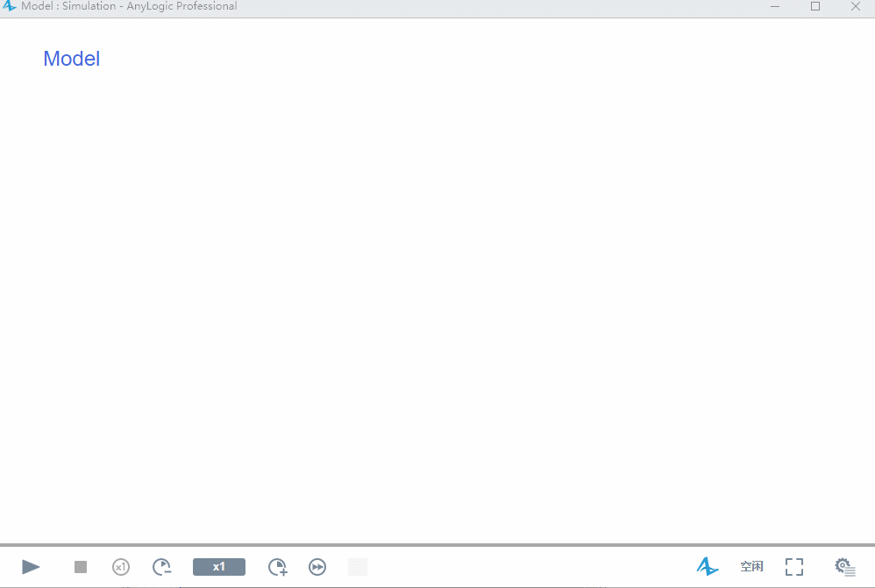The width and height of the screenshot is (875, 588).
Task: Click the 空闲 idle status label
Action: click(751, 566)
